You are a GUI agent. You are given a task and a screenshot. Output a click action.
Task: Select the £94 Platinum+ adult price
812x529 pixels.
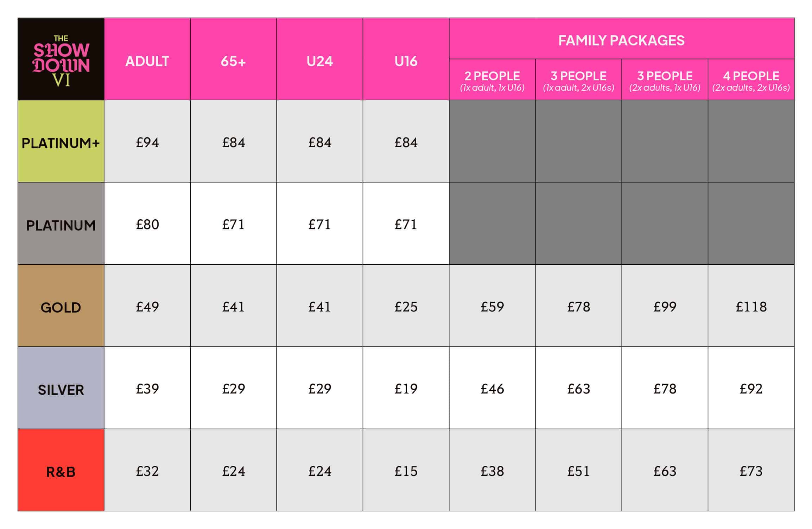coord(147,143)
